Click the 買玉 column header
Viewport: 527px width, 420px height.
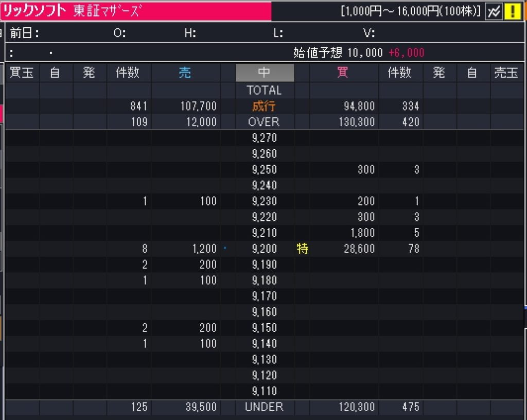click(22, 73)
